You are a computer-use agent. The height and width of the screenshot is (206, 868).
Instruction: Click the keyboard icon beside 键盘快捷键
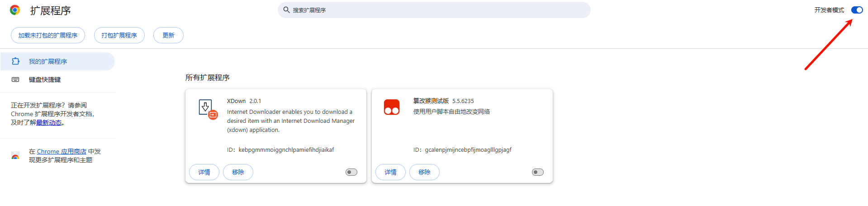point(15,80)
